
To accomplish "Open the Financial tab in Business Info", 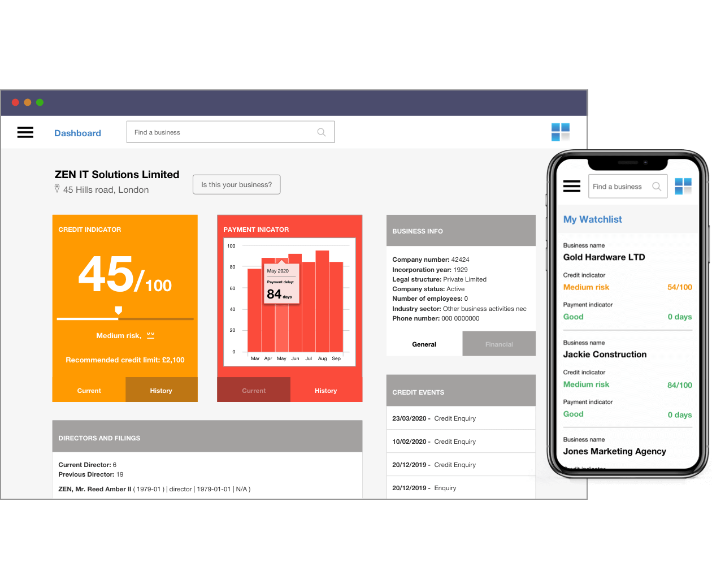I will 498,344.
